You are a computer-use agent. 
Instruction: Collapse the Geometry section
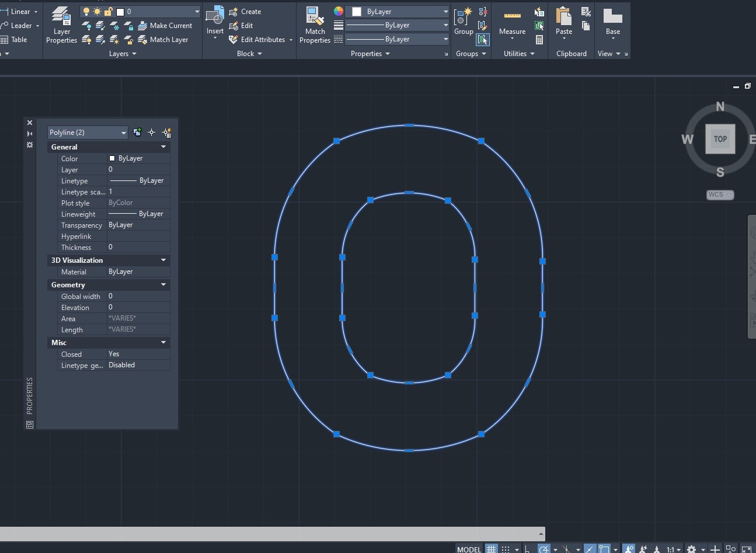[x=163, y=285]
